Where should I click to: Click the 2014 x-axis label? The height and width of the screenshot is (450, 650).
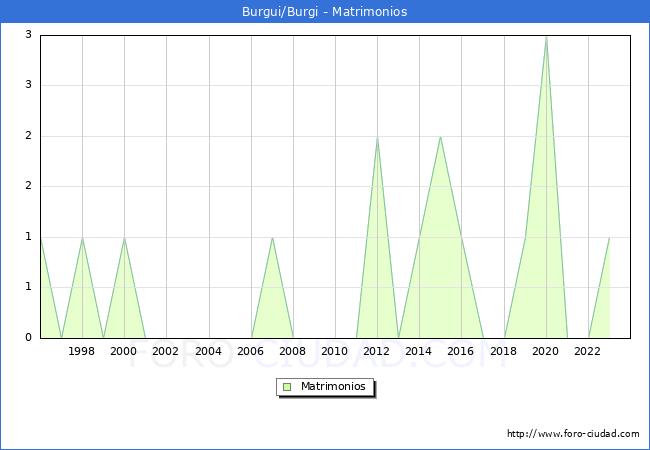tap(419, 351)
